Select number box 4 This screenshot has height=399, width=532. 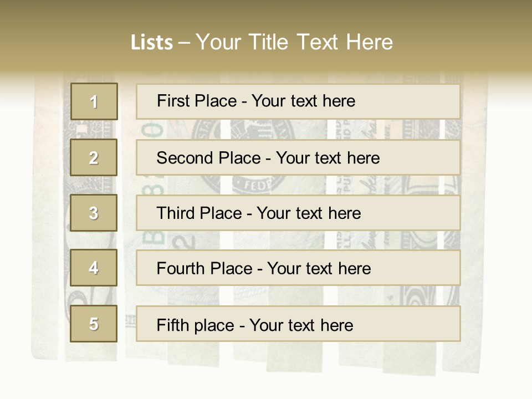pyautogui.click(x=94, y=268)
